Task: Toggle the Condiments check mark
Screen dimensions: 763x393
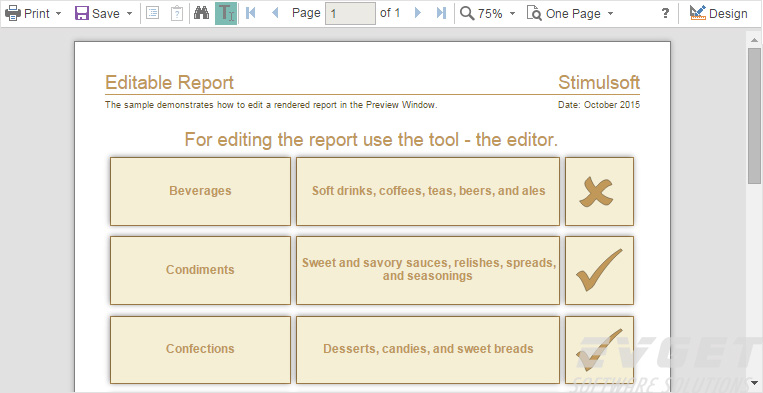Action: coord(599,270)
